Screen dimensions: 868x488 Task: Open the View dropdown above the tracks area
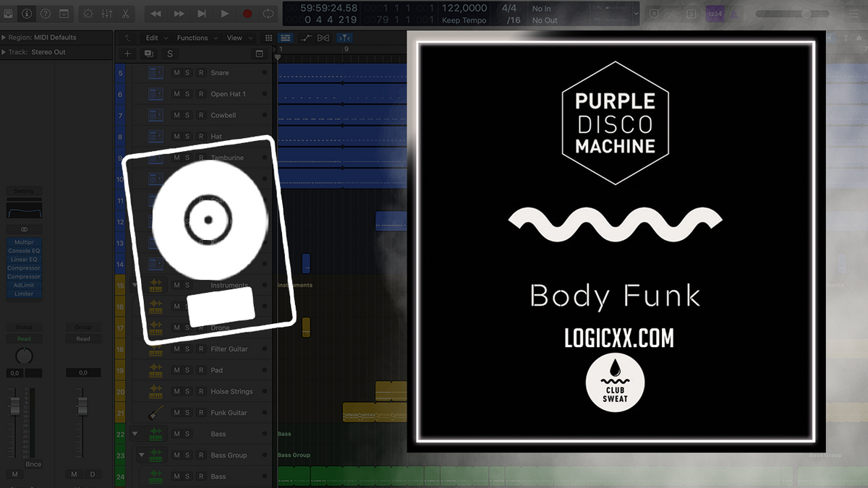(234, 37)
